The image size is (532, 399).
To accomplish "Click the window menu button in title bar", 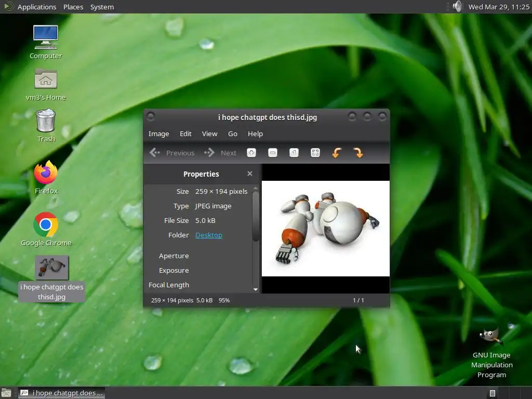I will [x=151, y=117].
